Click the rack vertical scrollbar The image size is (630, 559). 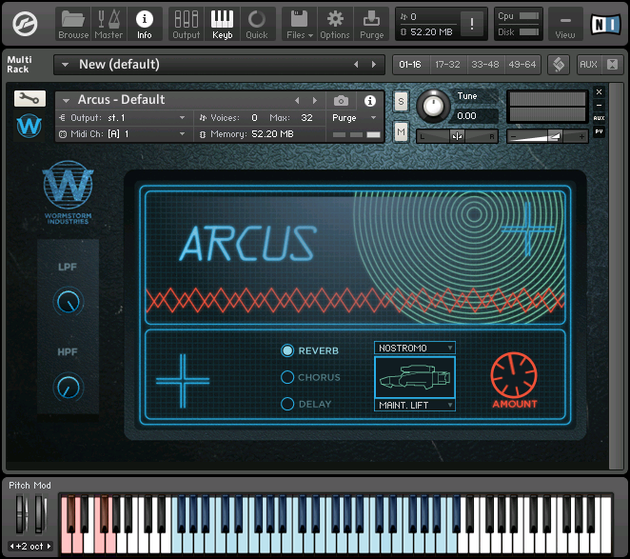click(615, 276)
